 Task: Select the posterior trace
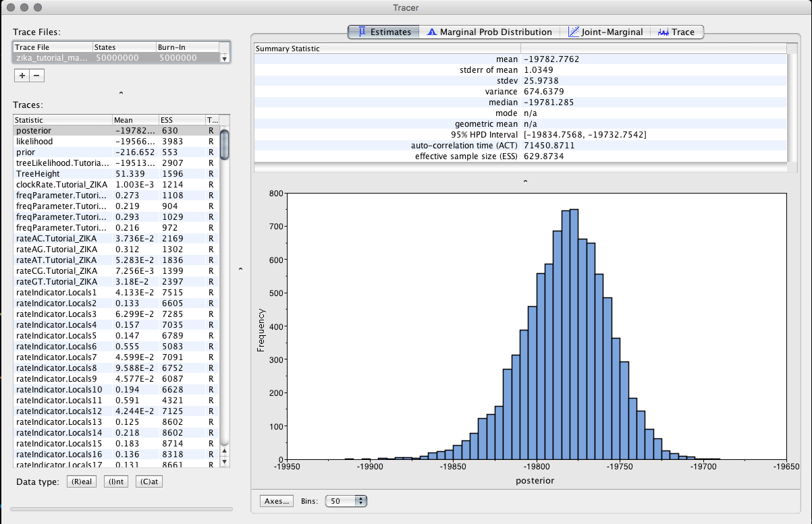click(x=117, y=131)
